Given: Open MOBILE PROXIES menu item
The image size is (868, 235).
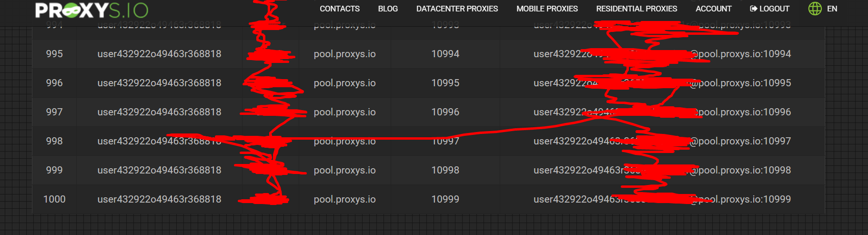Looking at the screenshot, I should coord(547,9).
